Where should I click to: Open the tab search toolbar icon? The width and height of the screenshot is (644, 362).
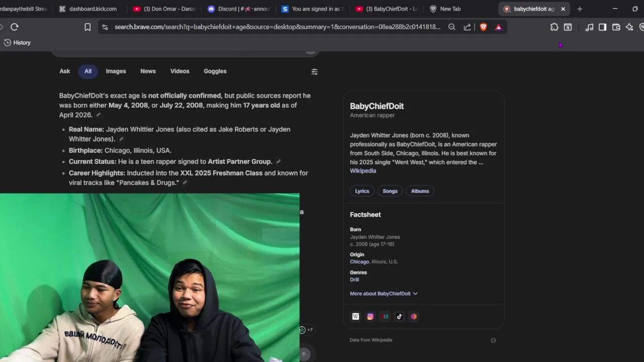pyautogui.click(x=568, y=27)
